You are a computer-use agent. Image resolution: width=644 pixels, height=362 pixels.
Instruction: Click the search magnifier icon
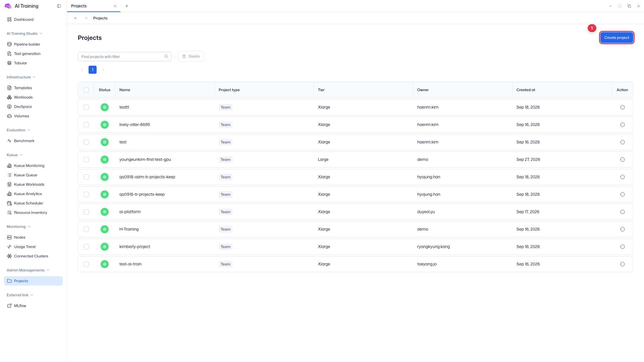[x=166, y=56]
